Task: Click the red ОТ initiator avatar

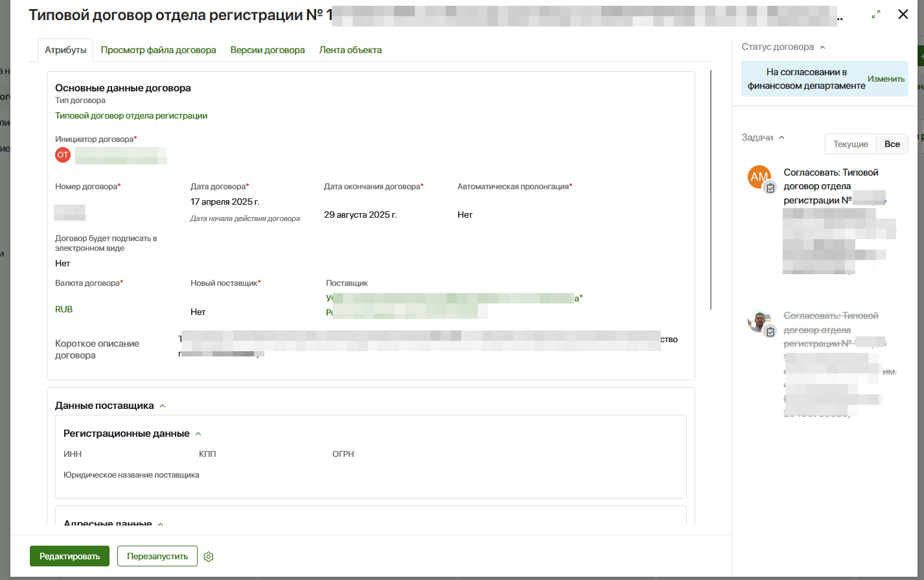Action: 63,155
